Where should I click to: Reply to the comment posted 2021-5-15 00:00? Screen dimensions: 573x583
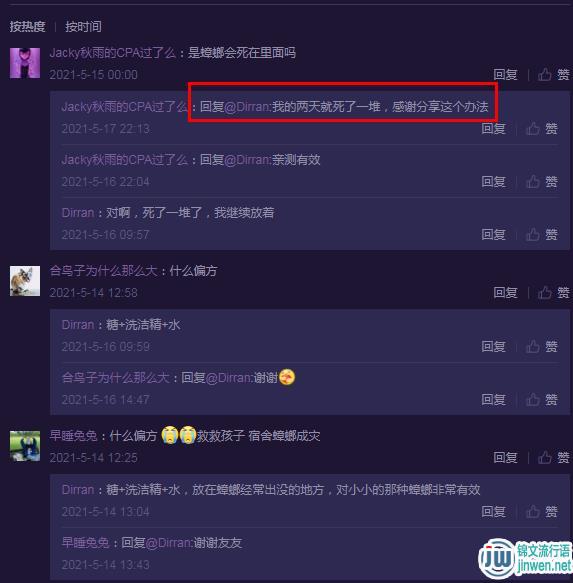(505, 75)
